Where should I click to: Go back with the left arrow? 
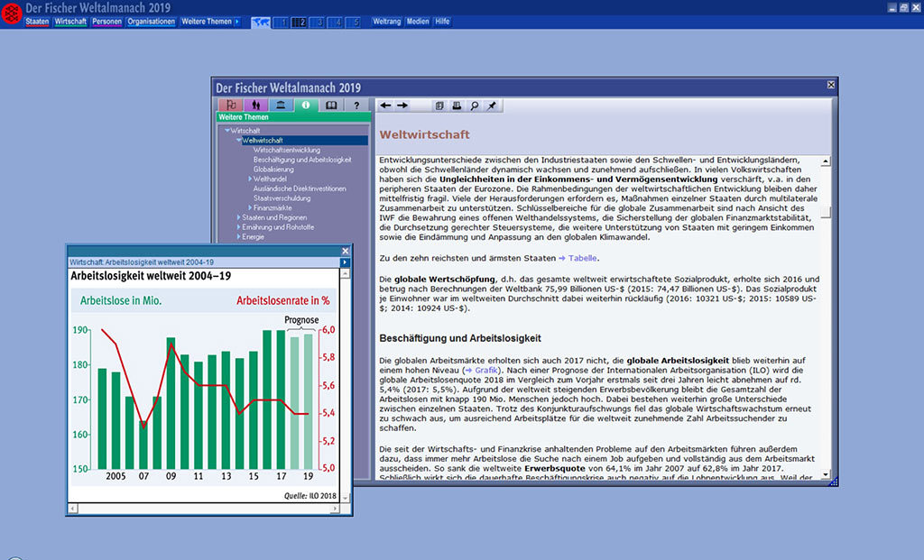pyautogui.click(x=385, y=106)
